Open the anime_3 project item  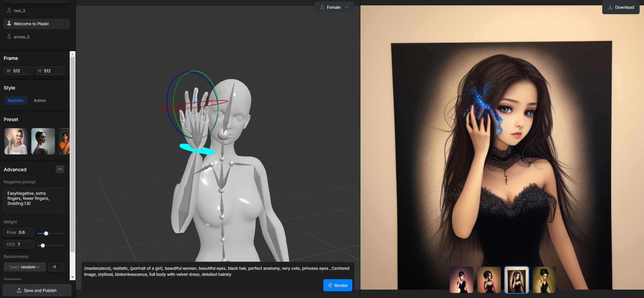point(22,37)
